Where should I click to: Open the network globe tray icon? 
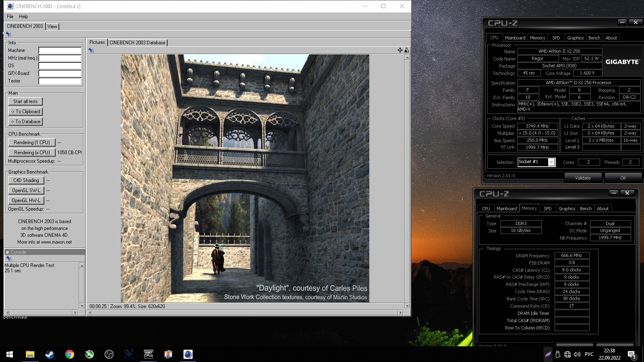point(567,354)
